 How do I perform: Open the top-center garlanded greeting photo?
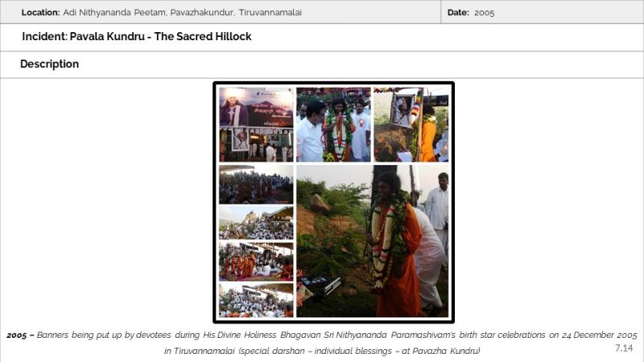tap(333, 125)
